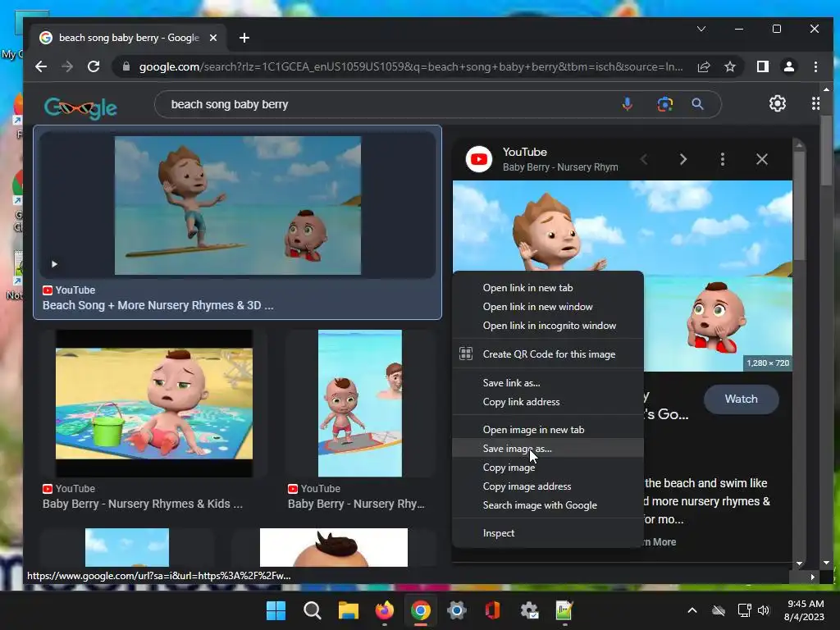Click the magnifier search button

click(x=697, y=104)
